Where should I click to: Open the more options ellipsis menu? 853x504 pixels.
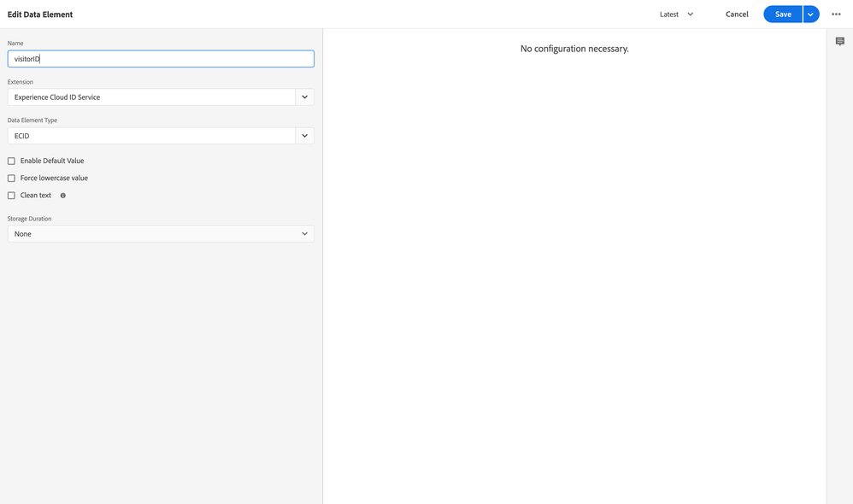tap(836, 15)
